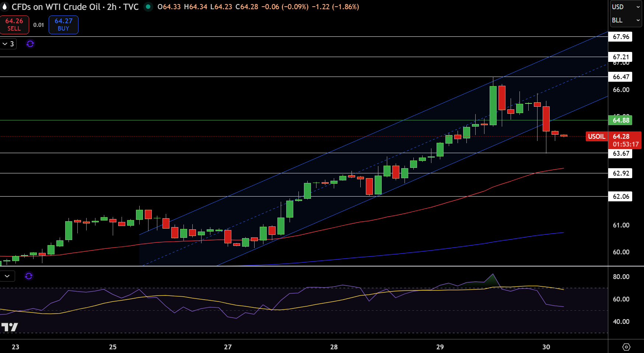Click the 64.26 SELL button
The width and height of the screenshot is (644, 353).
click(x=14, y=25)
